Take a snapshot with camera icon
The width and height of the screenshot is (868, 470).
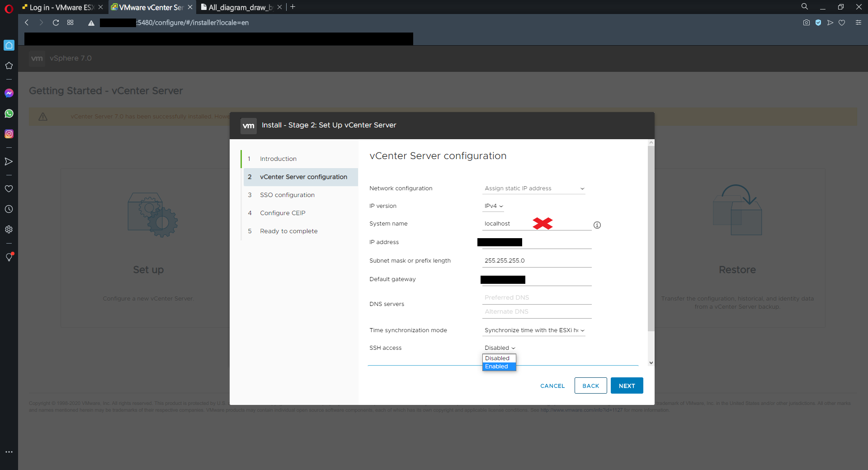(x=807, y=23)
